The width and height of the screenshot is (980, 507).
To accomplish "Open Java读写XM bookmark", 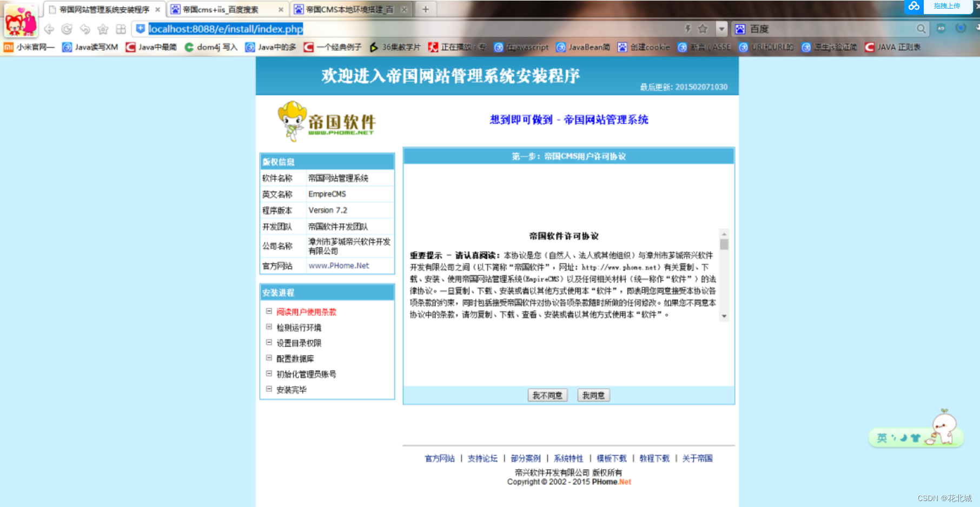I will (90, 47).
